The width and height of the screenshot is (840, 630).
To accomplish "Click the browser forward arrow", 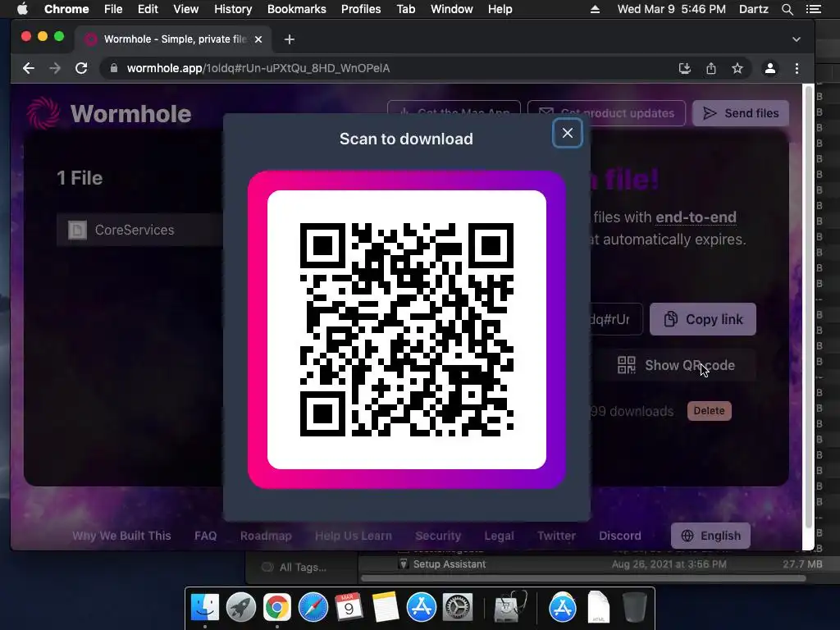I will tap(55, 68).
